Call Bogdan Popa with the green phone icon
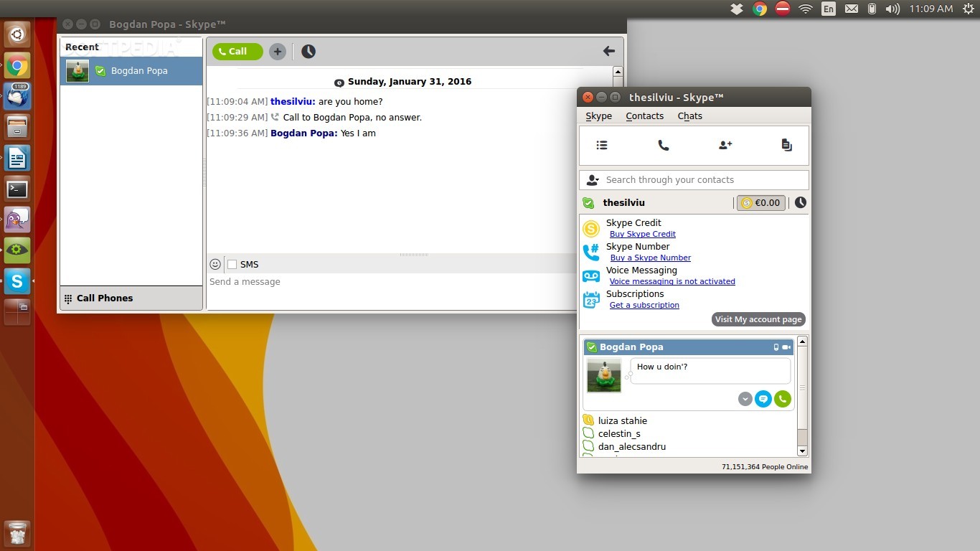The image size is (980, 551). click(x=782, y=399)
